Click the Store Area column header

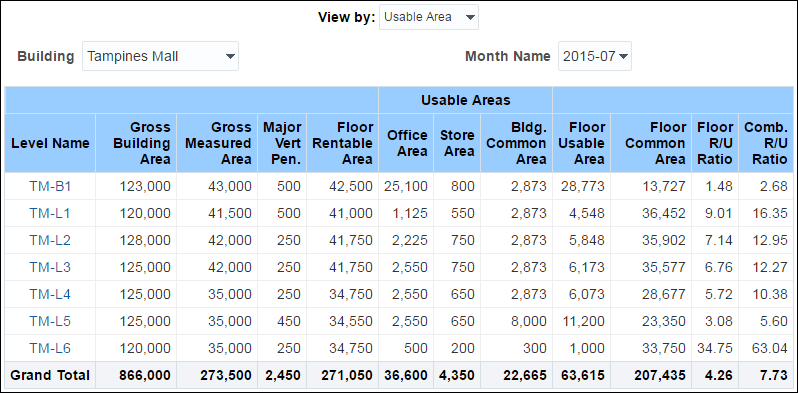pos(457,143)
